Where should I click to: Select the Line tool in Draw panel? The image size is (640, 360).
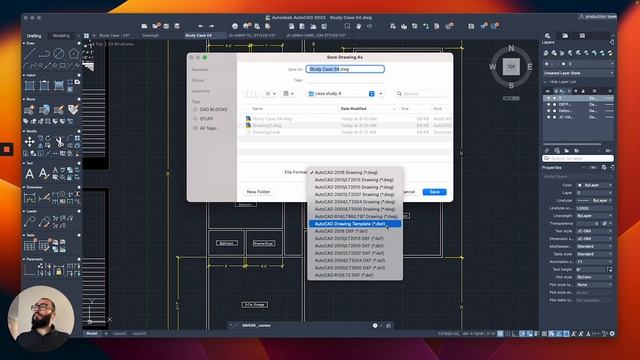tap(29, 53)
